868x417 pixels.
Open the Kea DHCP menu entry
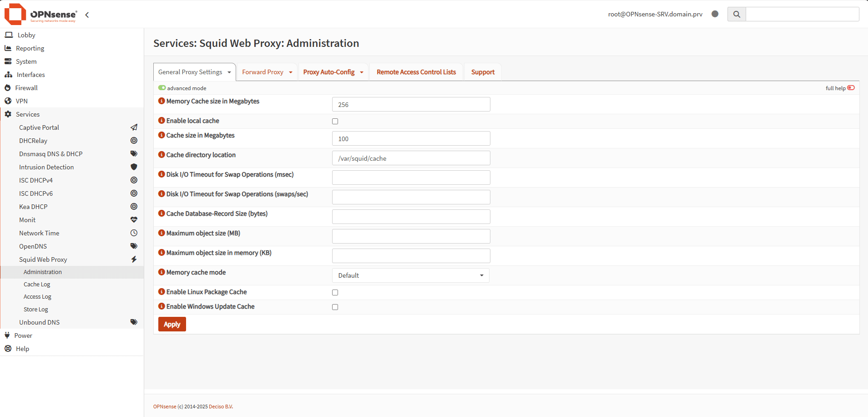33,207
